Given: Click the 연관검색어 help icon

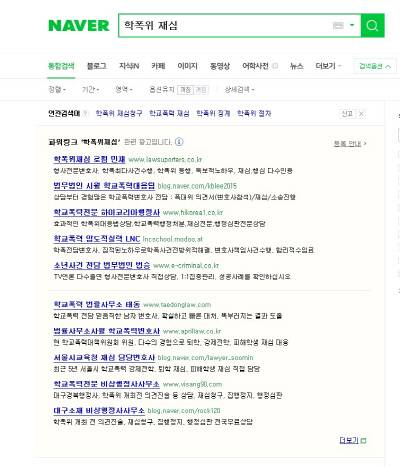Looking at the screenshot, I should 85,113.
